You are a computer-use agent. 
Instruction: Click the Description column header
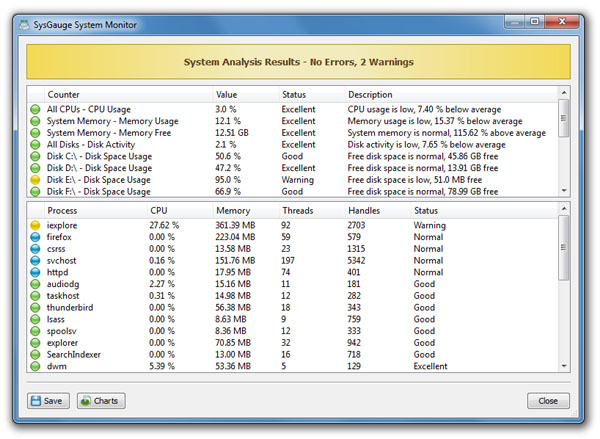point(452,95)
